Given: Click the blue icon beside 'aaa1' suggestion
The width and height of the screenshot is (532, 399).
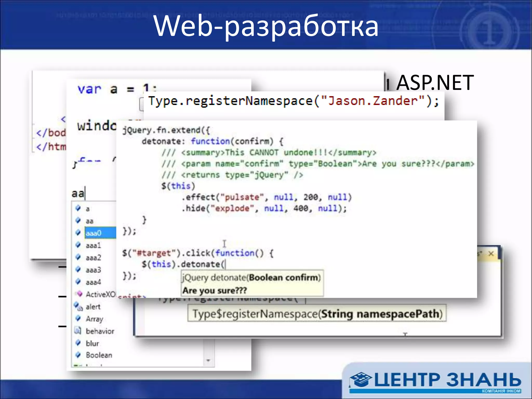Looking at the screenshot, I should point(78,245).
